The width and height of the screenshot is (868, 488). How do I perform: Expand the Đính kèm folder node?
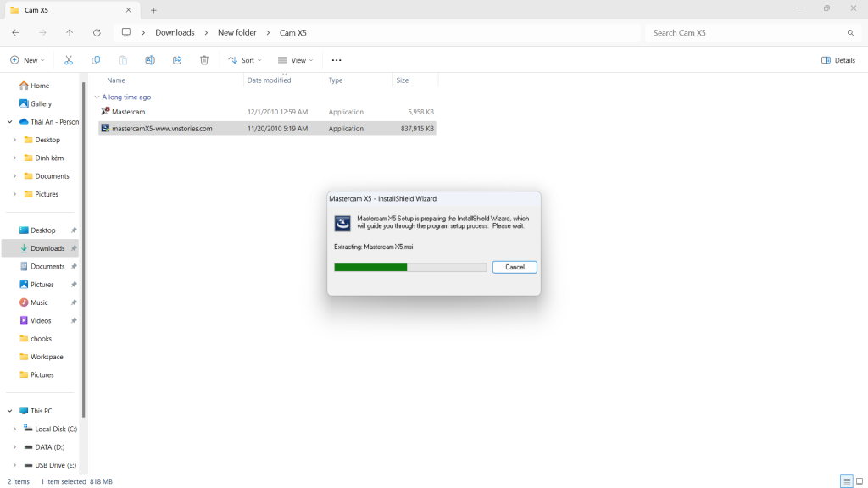coord(14,158)
